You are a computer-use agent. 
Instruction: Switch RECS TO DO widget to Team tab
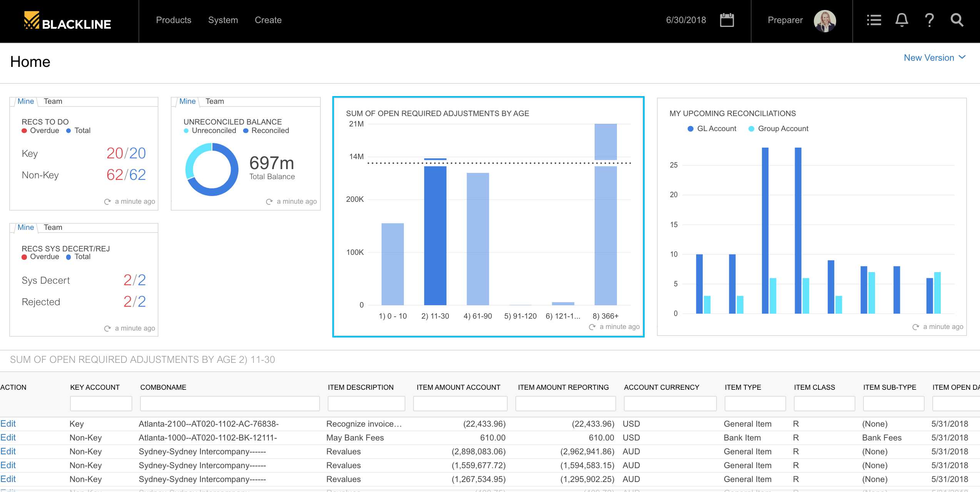pos(53,101)
